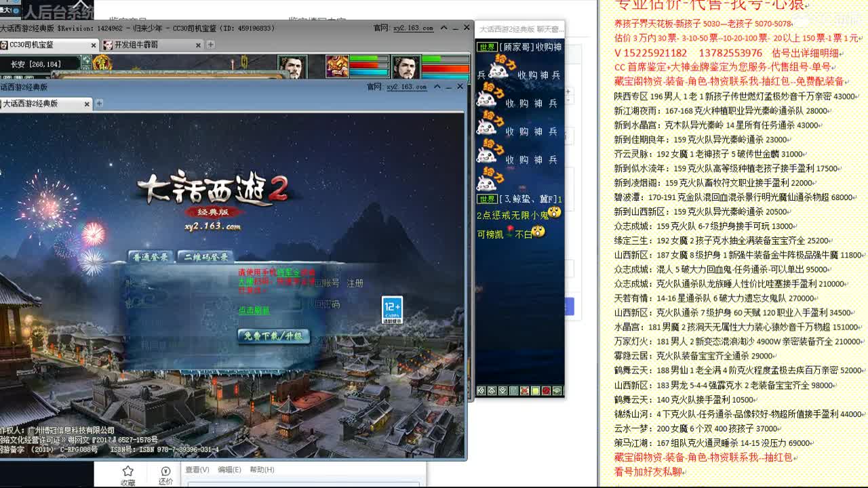Close the 大话西游2经典版 tab
Viewport: 868px width, 488px height.
87,104
